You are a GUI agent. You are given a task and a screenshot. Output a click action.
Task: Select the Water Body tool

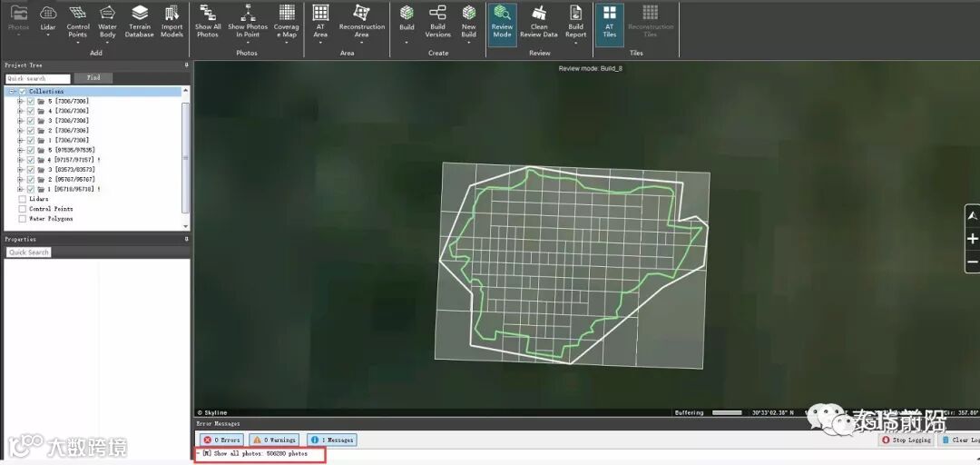tap(107, 21)
